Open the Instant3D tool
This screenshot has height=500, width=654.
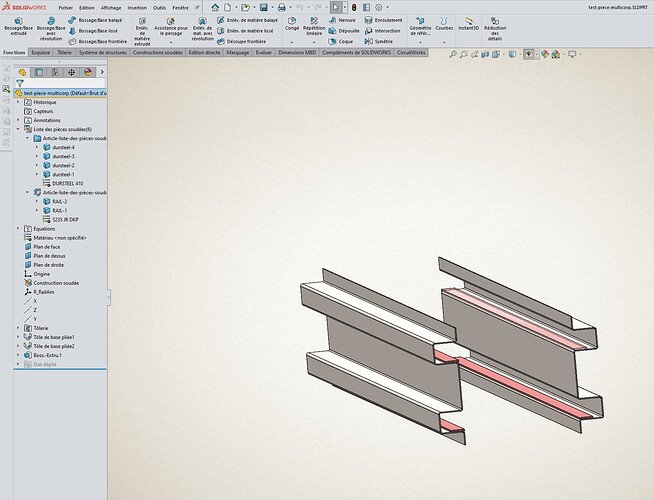click(x=468, y=24)
